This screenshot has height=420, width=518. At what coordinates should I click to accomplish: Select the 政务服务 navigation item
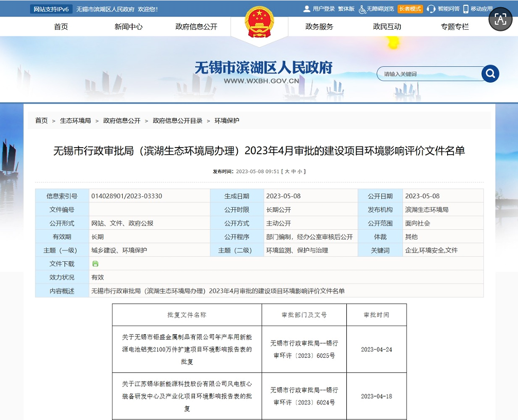(x=319, y=27)
